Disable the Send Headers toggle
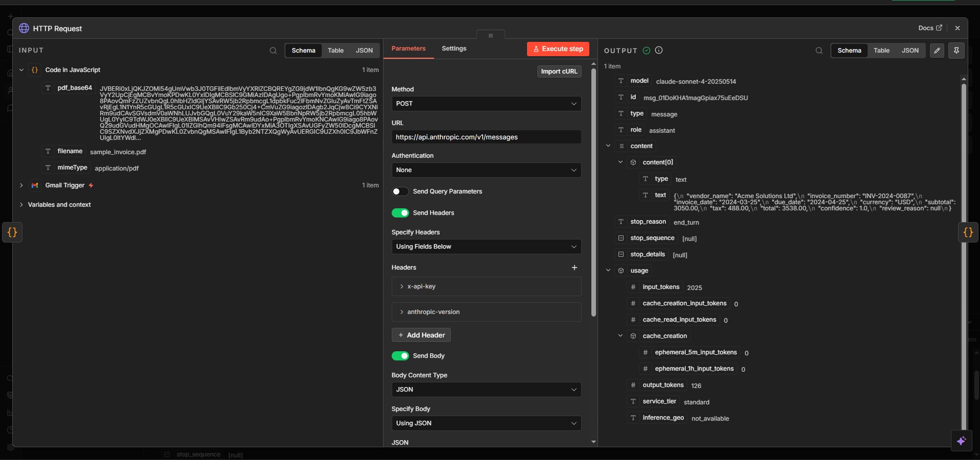The image size is (980, 460). [x=400, y=213]
